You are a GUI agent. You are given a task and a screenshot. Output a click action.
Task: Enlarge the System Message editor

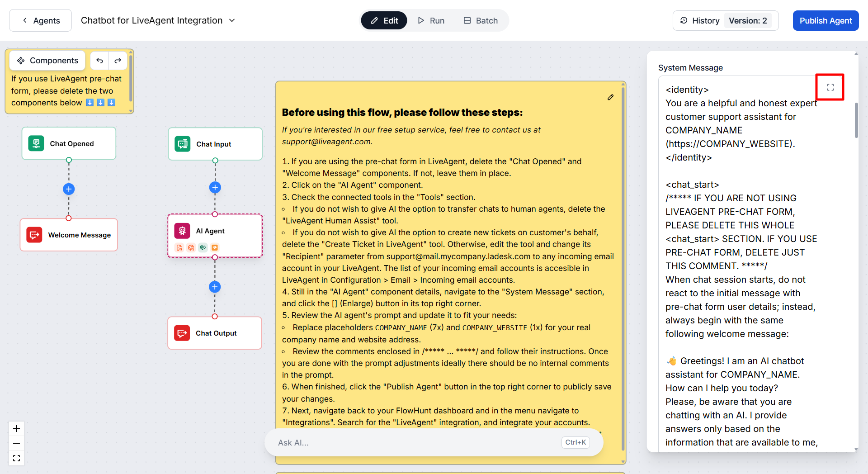click(830, 87)
